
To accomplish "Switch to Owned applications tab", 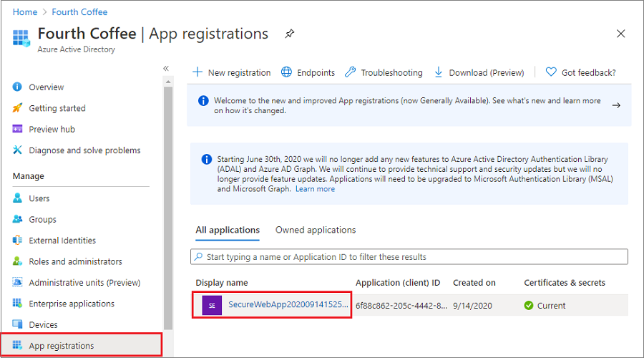I will 316,230.
